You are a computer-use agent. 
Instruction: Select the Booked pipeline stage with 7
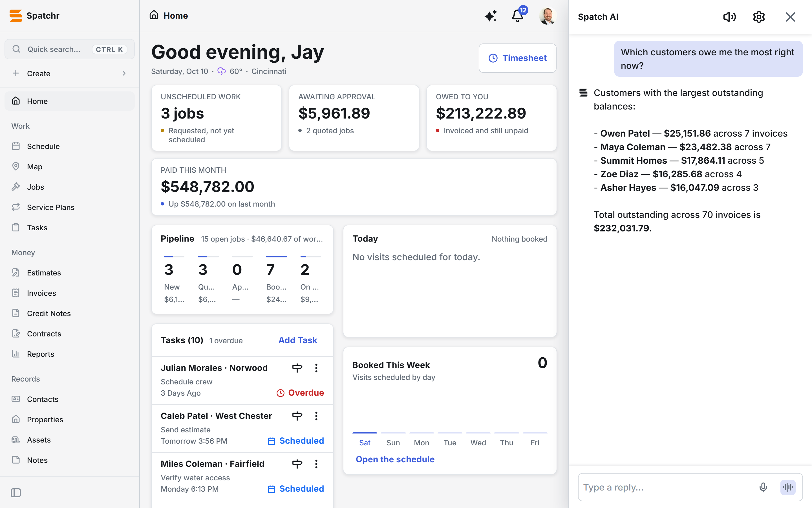pyautogui.click(x=277, y=279)
